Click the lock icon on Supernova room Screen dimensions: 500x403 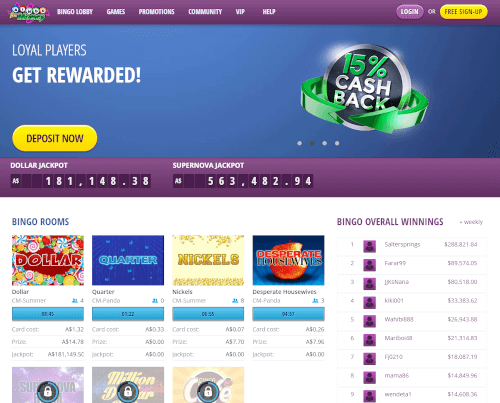pyautogui.click(x=48, y=392)
